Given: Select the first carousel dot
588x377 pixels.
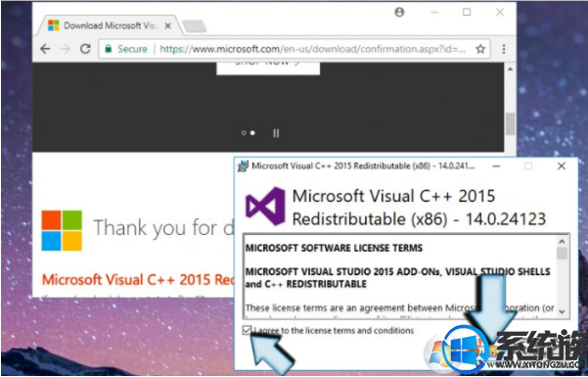Looking at the screenshot, I should [244, 133].
